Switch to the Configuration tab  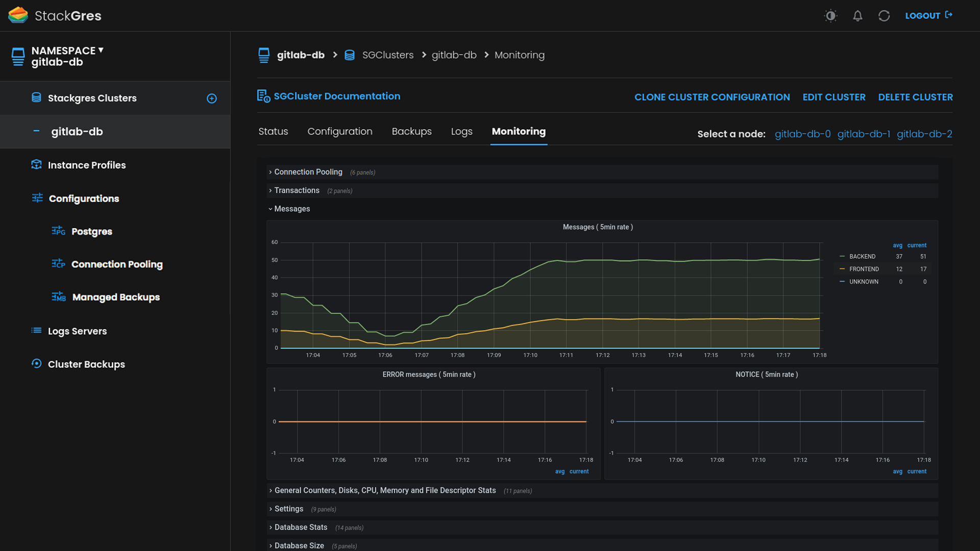click(340, 132)
